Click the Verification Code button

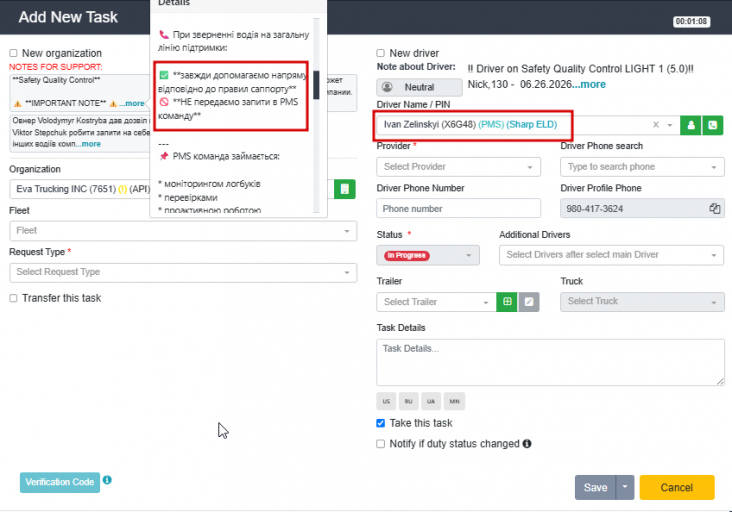(60, 482)
